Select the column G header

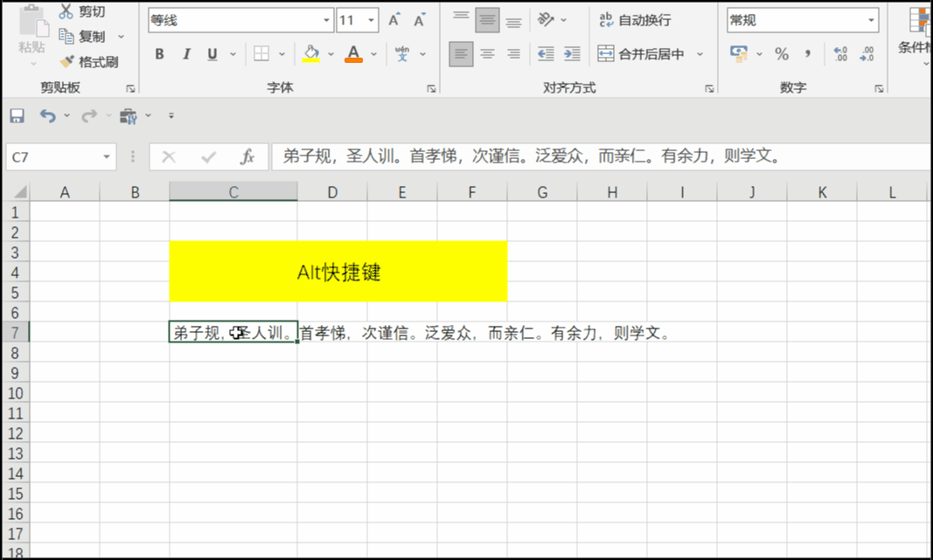542,192
